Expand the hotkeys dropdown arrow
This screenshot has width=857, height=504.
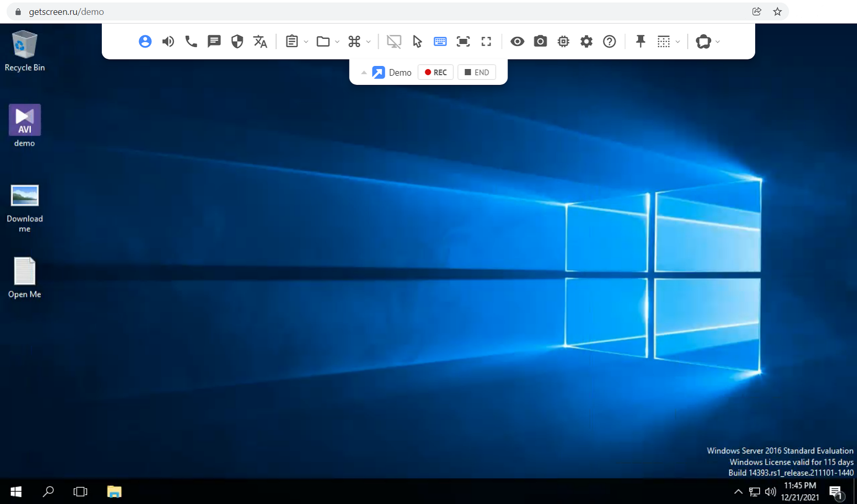tap(368, 42)
